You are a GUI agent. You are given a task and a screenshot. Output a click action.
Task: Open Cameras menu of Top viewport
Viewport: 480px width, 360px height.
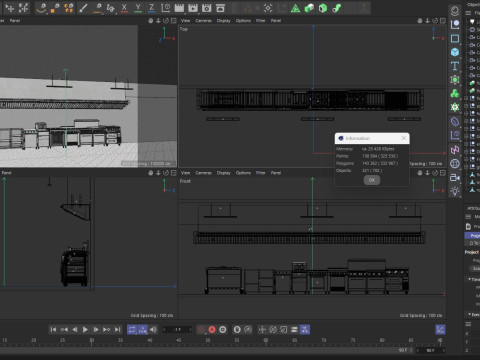[203, 21]
